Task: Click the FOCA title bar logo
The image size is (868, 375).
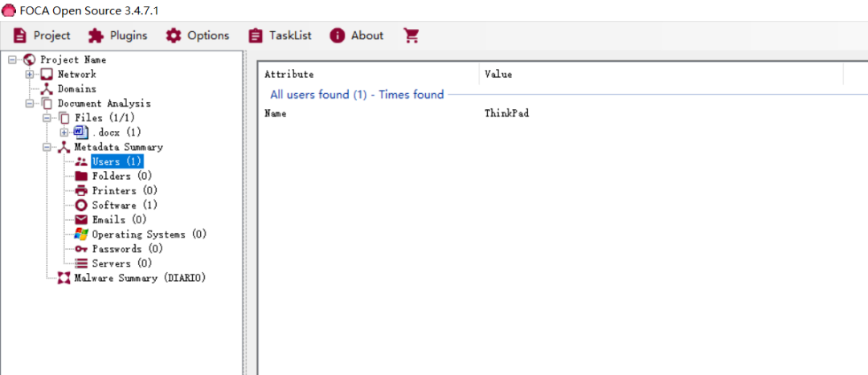Action: (x=9, y=10)
